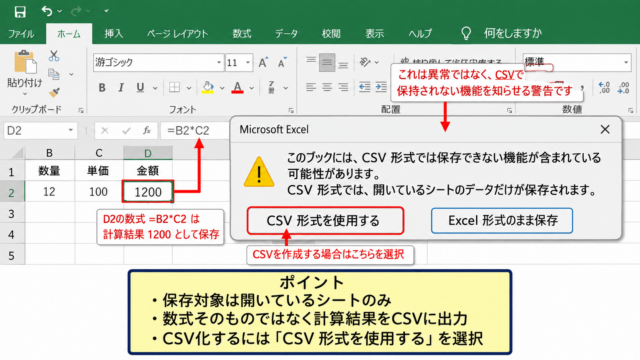Apply red font color A
The height and width of the screenshot is (360, 640).
pyautogui.click(x=238, y=87)
